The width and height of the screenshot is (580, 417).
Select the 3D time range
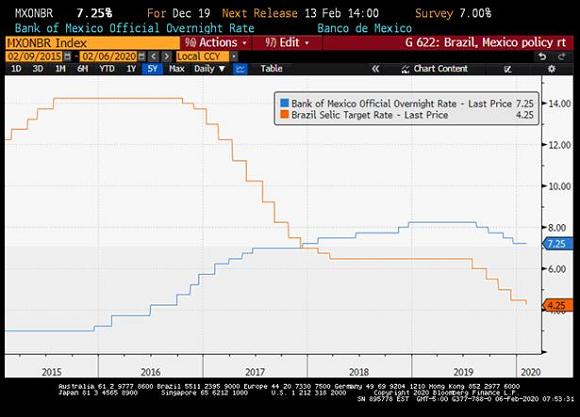[x=37, y=69]
